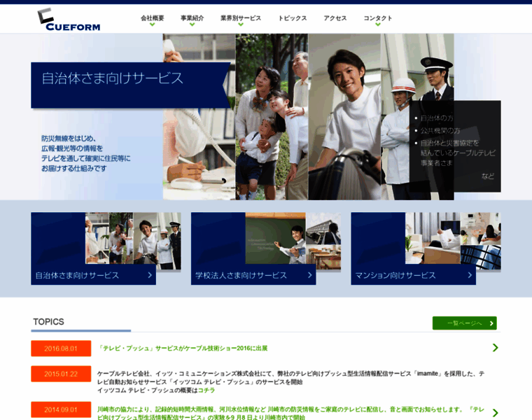
Task: Click the hero family photo panel
Action: pyautogui.click(x=272, y=117)
